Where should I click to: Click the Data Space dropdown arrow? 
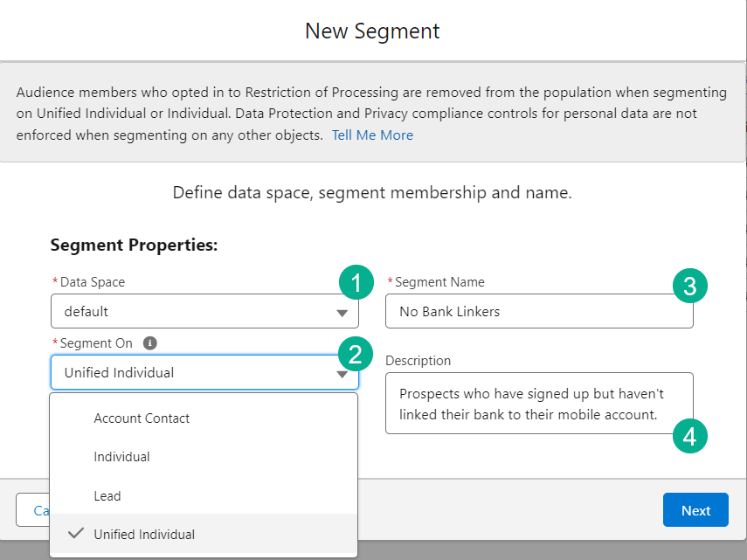(x=342, y=314)
